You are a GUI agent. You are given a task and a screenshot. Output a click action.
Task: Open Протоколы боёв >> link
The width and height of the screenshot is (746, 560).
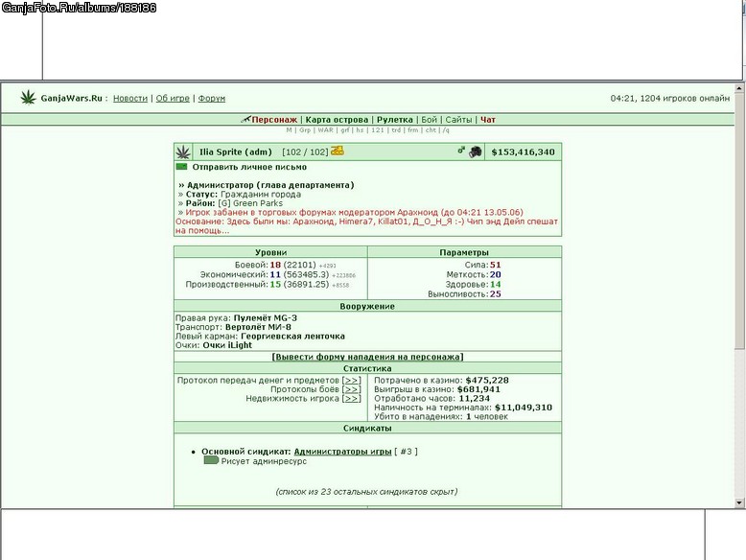coord(352,389)
